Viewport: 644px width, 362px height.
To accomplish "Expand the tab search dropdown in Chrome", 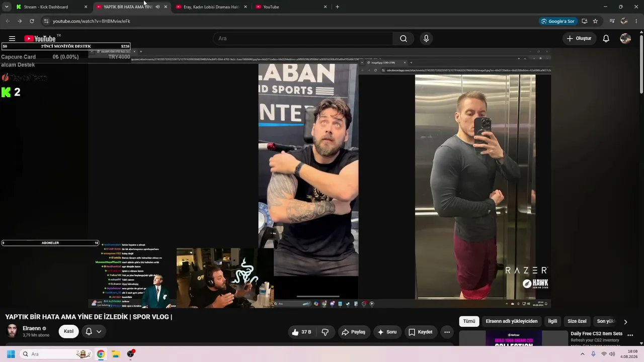I will (7, 7).
